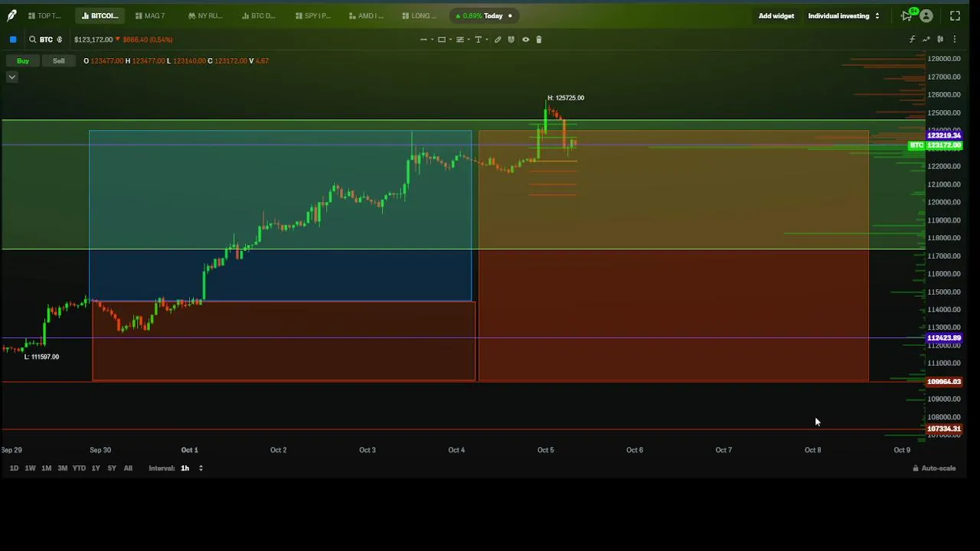980x551 pixels.
Task: Open the TOP T... layout tab
Action: point(44,15)
